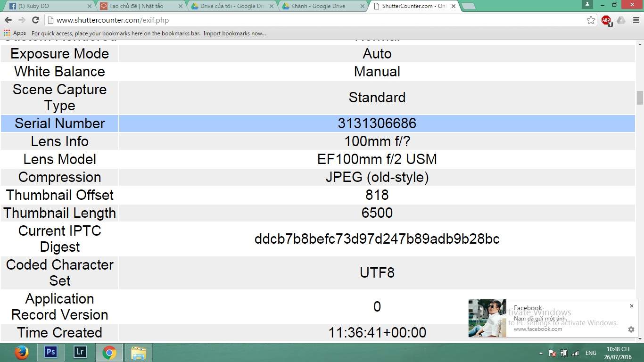Click the Import bookmarks now link

(234, 33)
